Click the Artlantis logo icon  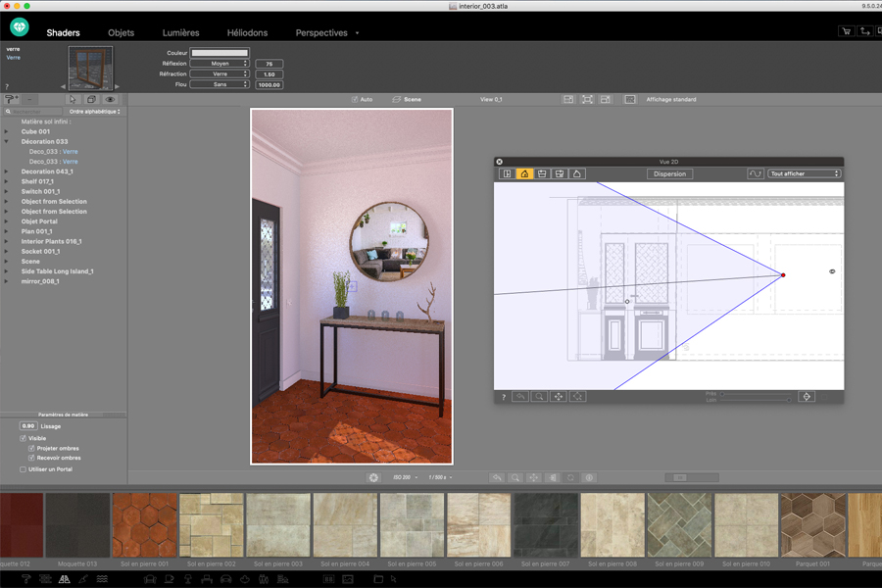[x=20, y=27]
